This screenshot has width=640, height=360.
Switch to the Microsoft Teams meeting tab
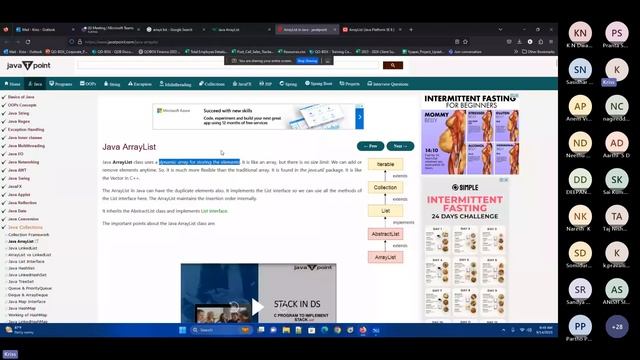point(110,29)
